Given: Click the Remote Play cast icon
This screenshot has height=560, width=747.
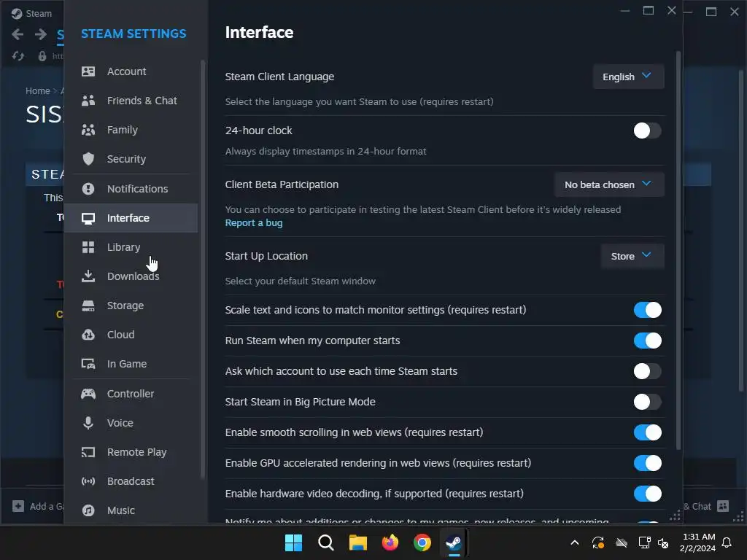Looking at the screenshot, I should [x=88, y=452].
